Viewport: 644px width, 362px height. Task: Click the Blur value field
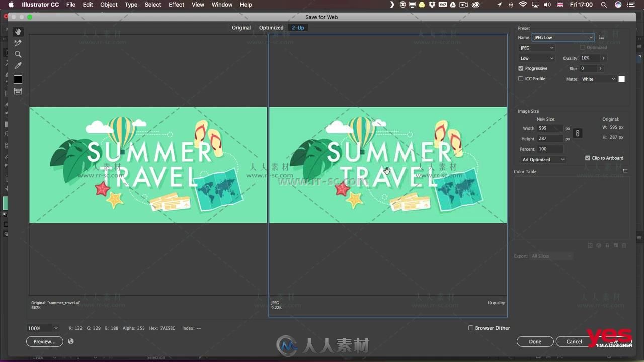tap(588, 68)
